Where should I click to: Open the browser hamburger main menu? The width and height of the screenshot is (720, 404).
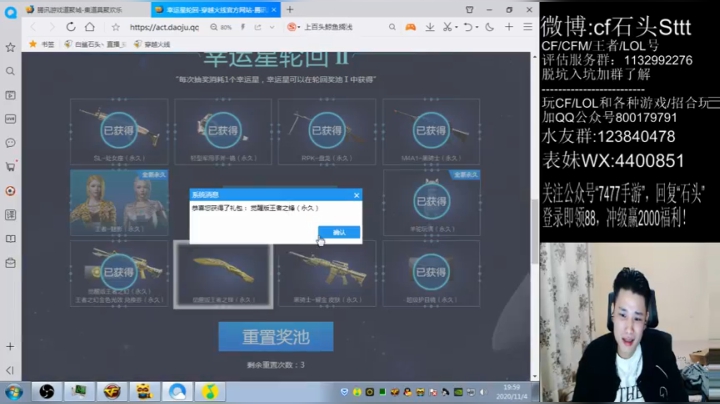pos(528,27)
